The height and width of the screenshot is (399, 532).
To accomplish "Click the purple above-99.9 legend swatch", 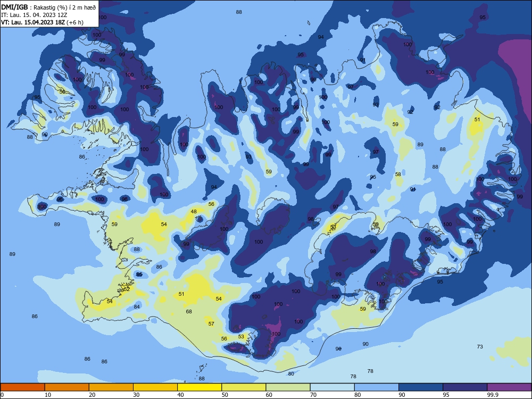I will tap(509, 387).
